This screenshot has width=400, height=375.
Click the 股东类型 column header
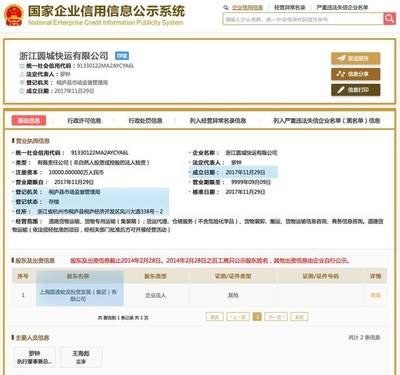click(155, 276)
